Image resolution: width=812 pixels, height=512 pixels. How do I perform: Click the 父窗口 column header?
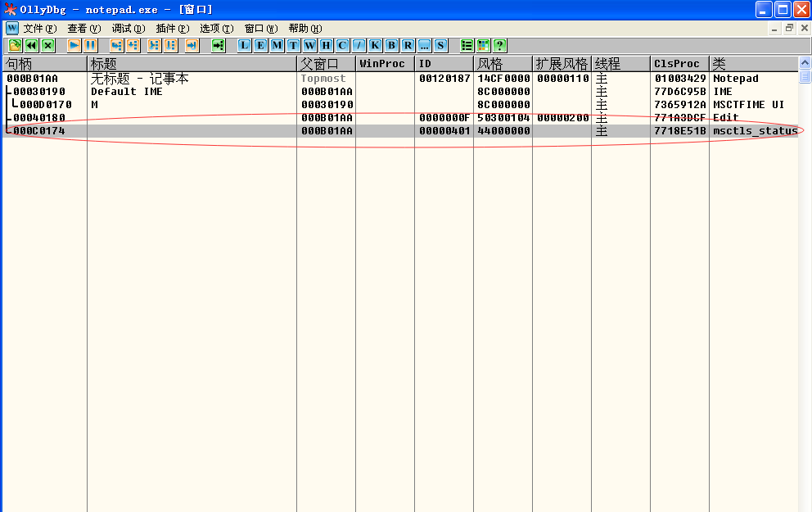pyautogui.click(x=327, y=64)
